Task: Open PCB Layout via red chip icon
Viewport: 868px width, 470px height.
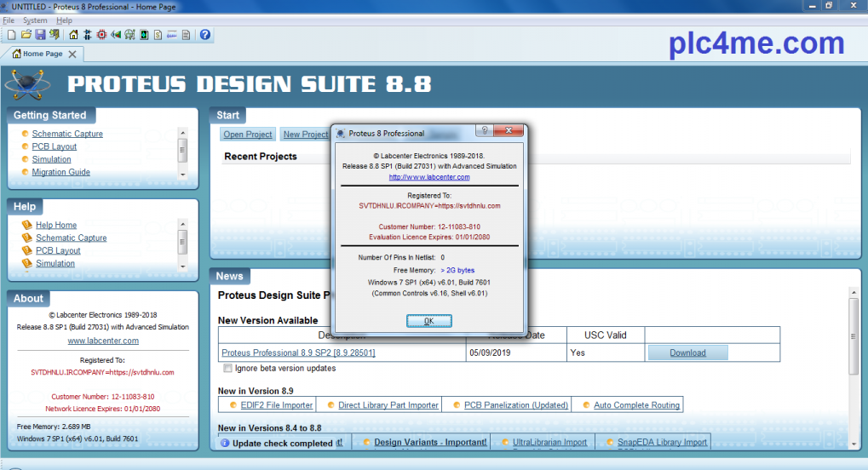Action: click(x=102, y=35)
